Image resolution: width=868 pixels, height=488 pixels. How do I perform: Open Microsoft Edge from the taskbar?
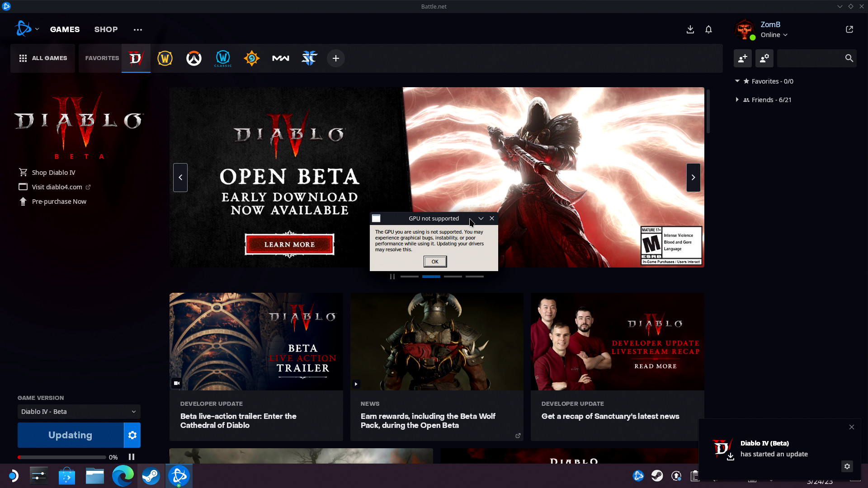[123, 476]
